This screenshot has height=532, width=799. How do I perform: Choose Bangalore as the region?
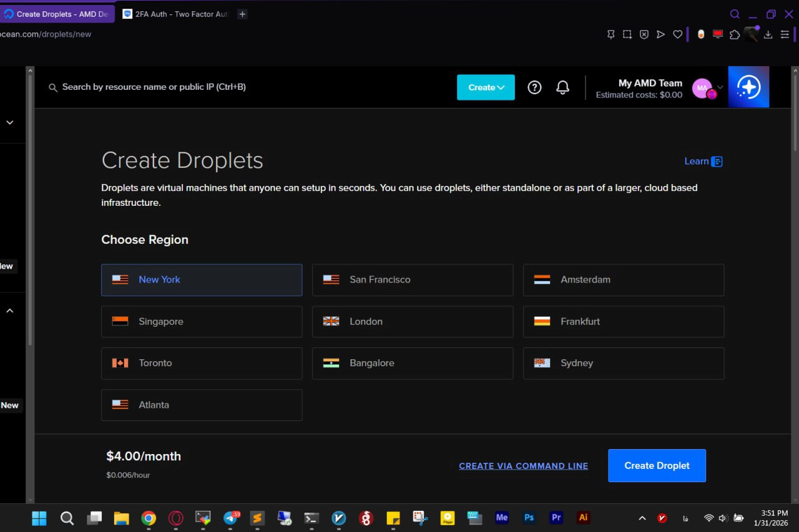pyautogui.click(x=412, y=363)
